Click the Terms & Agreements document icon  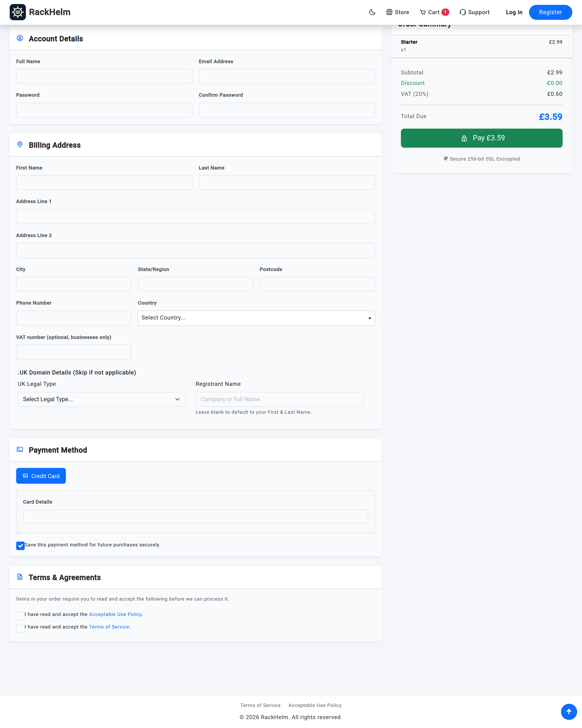20,577
